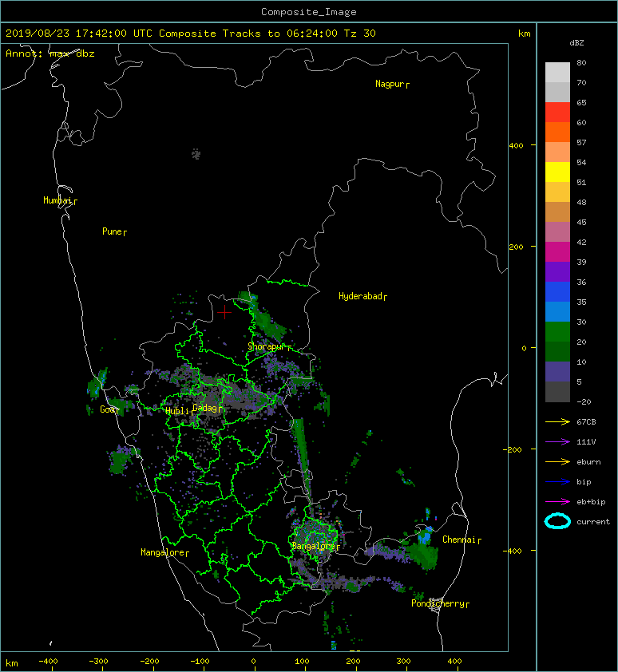Select the Shorapur city label

[266, 346]
